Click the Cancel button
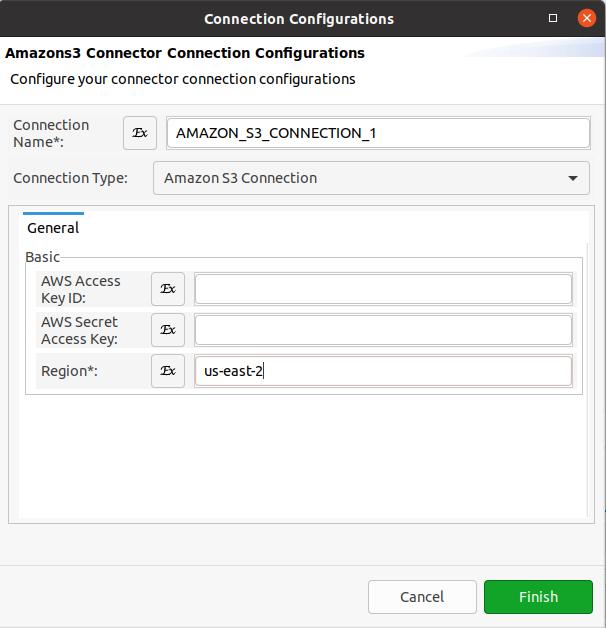The width and height of the screenshot is (606, 628). pos(422,597)
